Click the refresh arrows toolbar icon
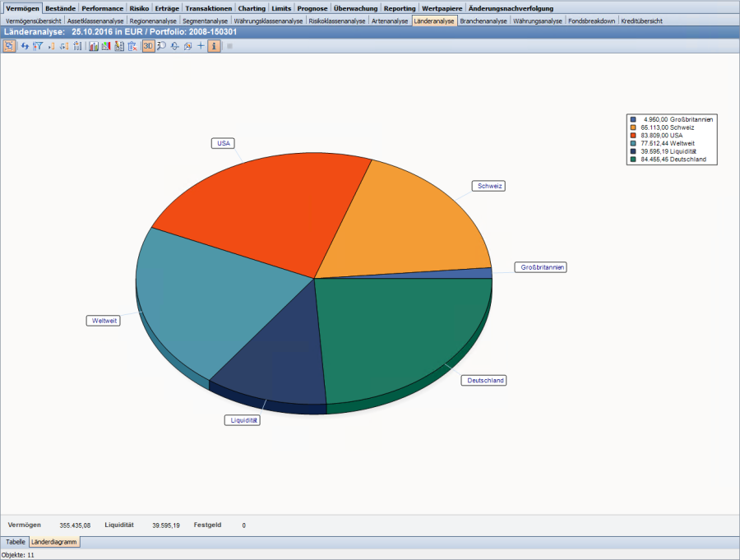This screenshot has height=560, width=740. (25, 46)
